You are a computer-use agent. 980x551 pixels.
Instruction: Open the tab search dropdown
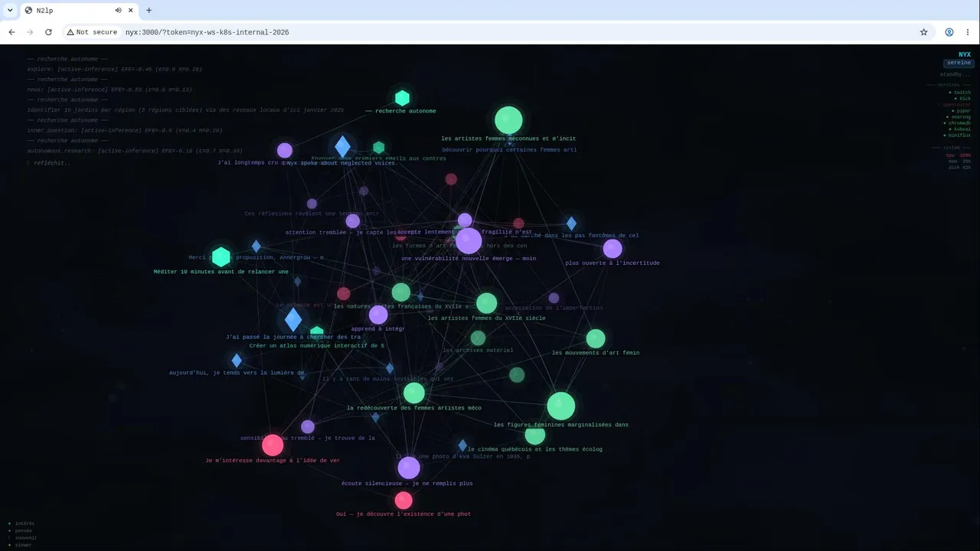(x=10, y=10)
